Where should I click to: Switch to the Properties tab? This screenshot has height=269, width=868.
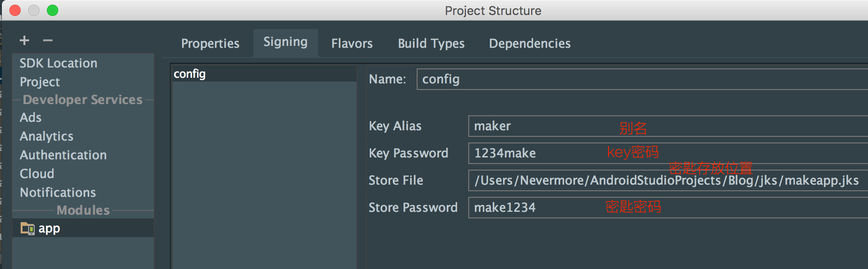[x=210, y=44]
